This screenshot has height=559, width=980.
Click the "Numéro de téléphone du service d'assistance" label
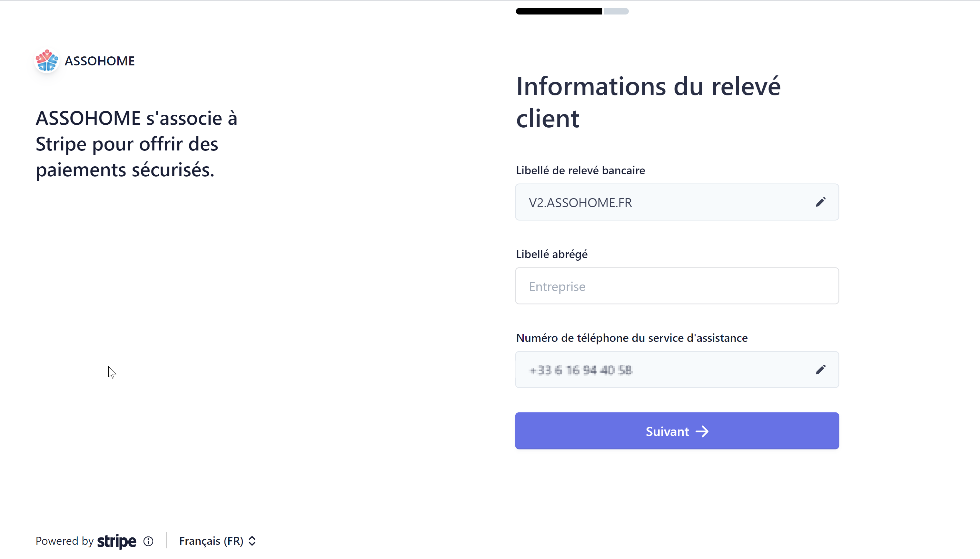(631, 338)
